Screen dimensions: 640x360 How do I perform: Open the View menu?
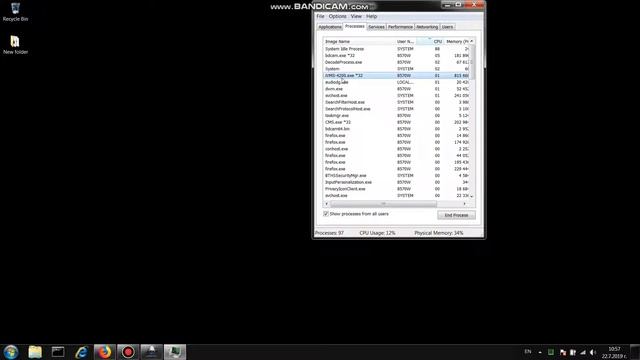tap(356, 16)
